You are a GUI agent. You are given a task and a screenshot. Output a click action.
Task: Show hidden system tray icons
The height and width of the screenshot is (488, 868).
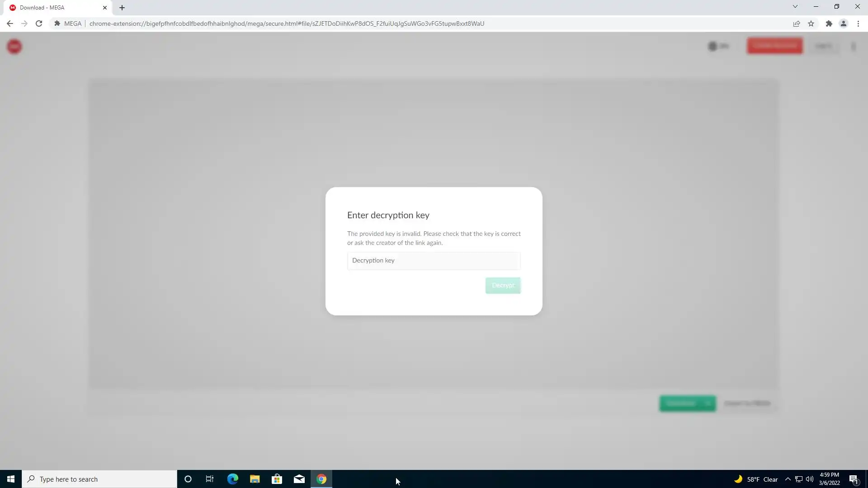[x=788, y=479]
